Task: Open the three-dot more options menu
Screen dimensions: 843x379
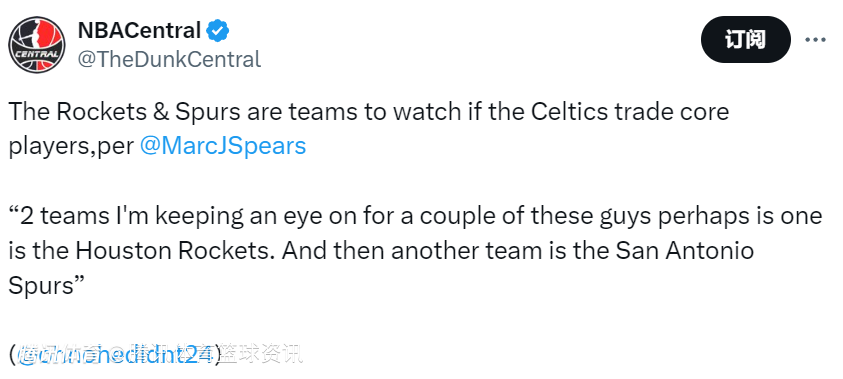Action: coord(815,40)
